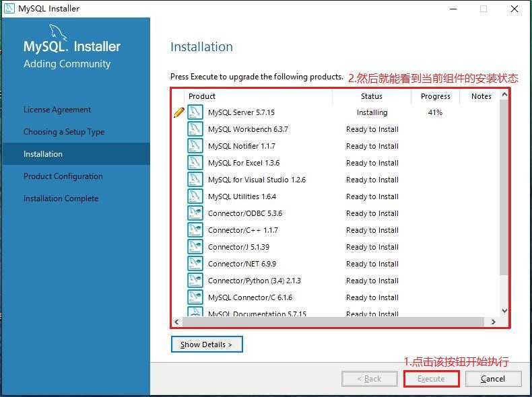Click Ready to Install status for MySQL Workbench
Screen dimensions: 532x397
[372, 129]
